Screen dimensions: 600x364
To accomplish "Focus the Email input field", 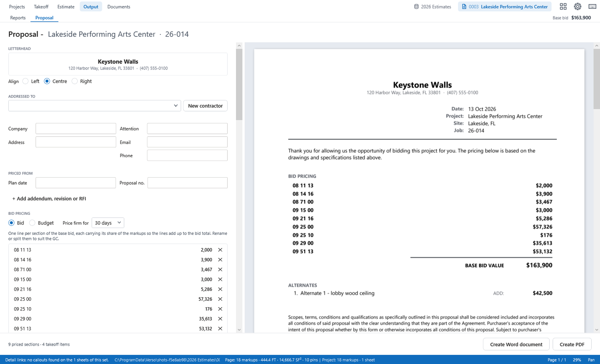I will [x=187, y=142].
